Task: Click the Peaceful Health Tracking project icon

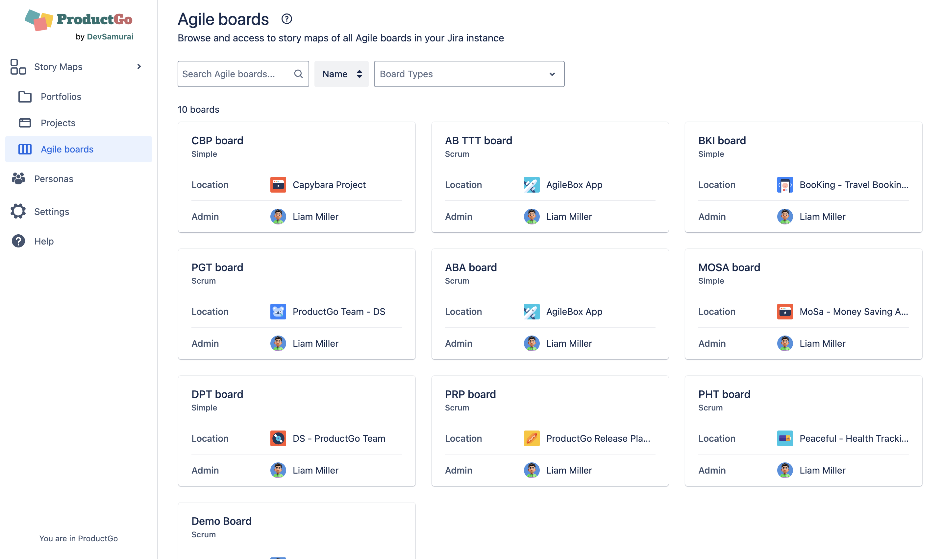Action: point(784,438)
